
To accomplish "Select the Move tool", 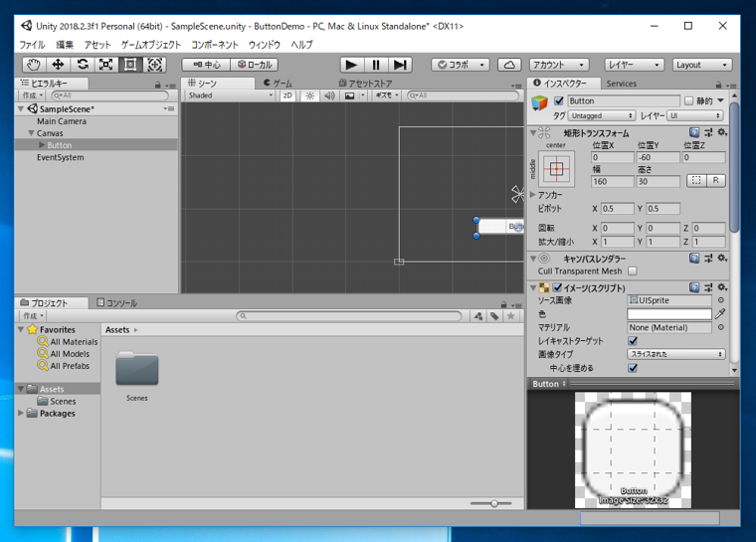I will point(58,65).
